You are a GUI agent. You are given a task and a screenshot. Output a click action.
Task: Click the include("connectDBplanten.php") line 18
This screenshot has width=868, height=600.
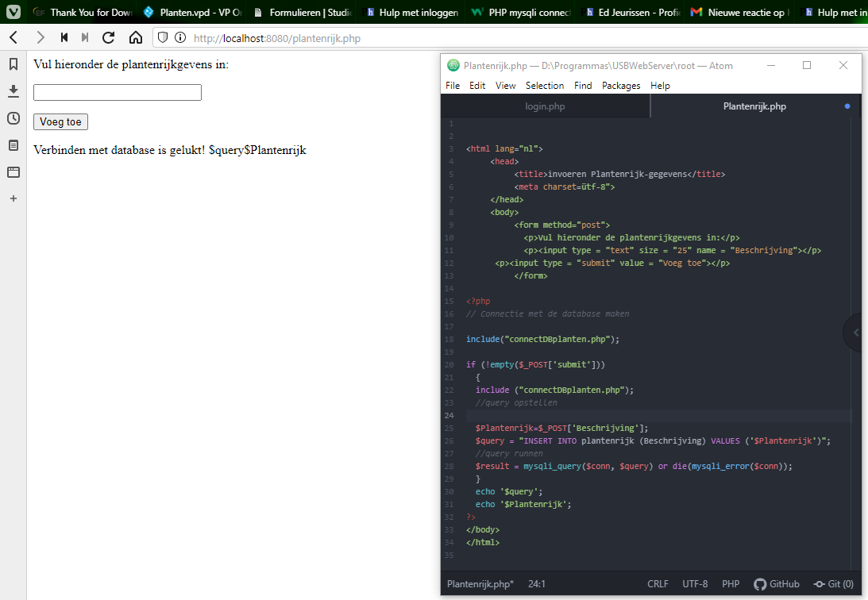[542, 339]
